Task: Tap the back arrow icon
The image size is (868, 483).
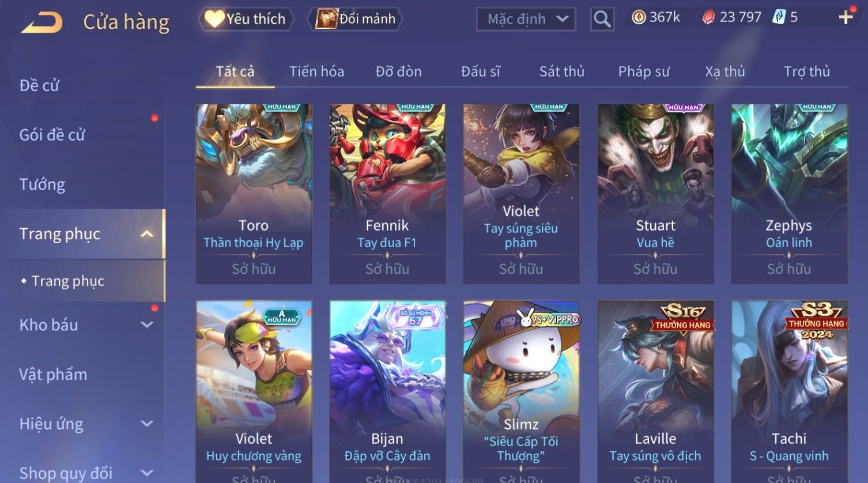Action: (41, 22)
